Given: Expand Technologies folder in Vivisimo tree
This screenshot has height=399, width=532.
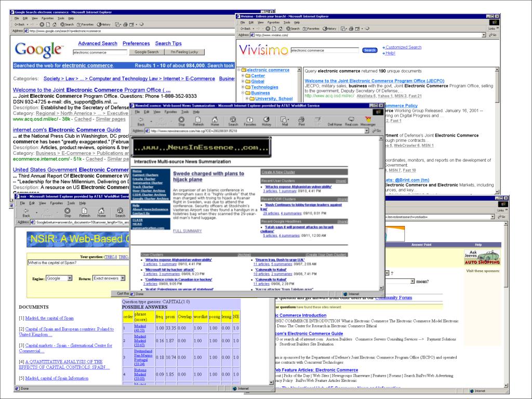Looking at the screenshot, I should click(243, 87).
